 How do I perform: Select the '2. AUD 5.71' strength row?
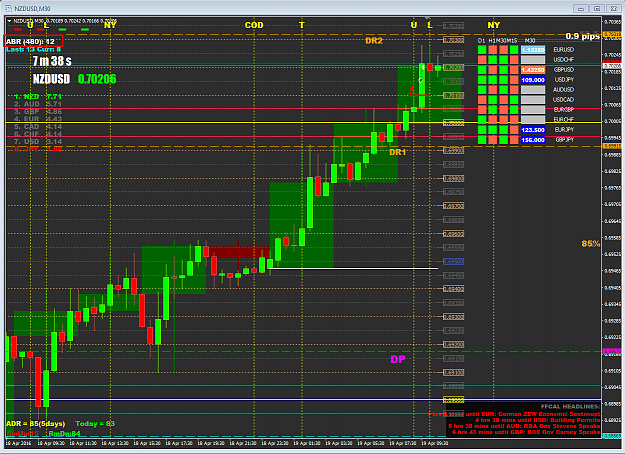(x=38, y=104)
